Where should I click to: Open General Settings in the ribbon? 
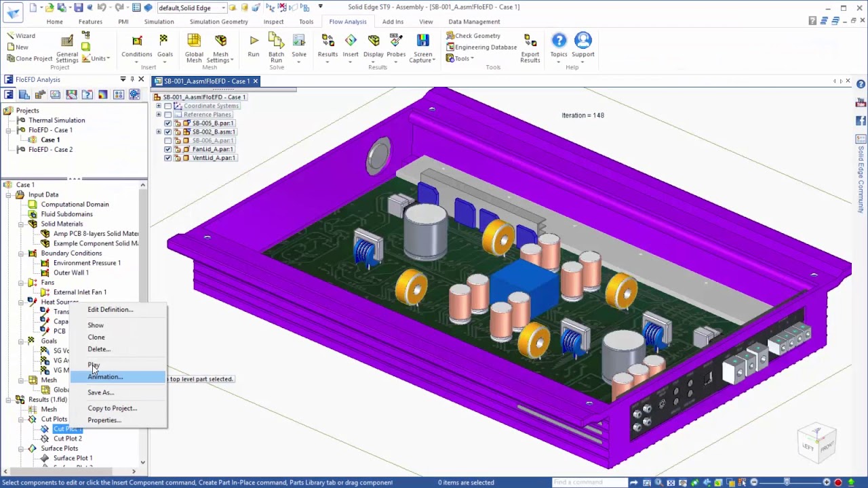pyautogui.click(x=67, y=47)
